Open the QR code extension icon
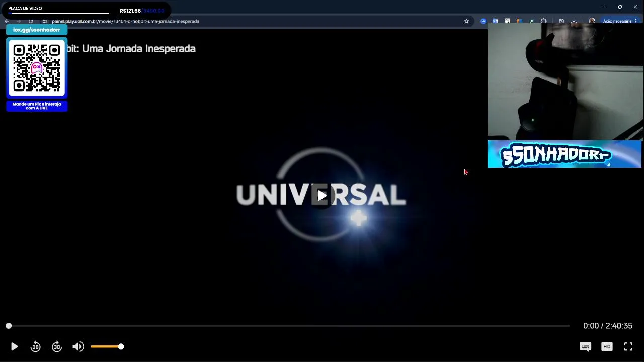The height and width of the screenshot is (362, 644). [507, 21]
